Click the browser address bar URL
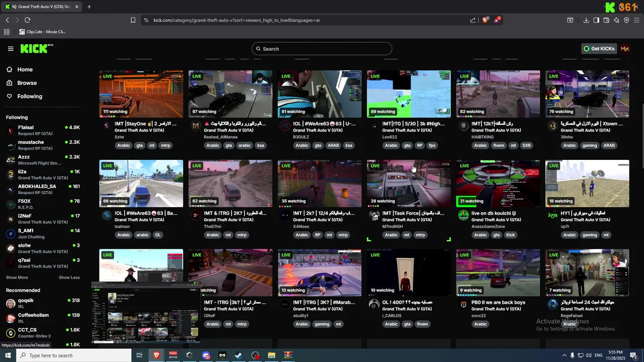This screenshot has width=644, height=362. click(237, 20)
